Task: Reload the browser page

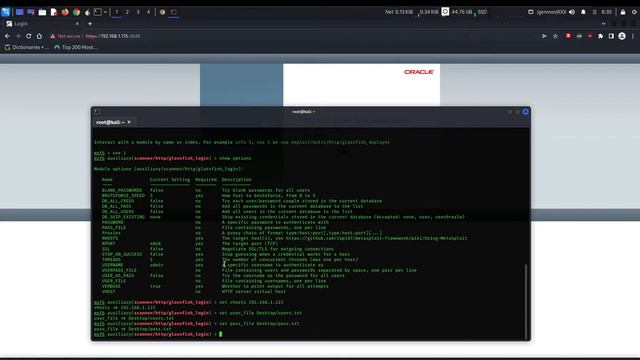Action: click(x=29, y=36)
